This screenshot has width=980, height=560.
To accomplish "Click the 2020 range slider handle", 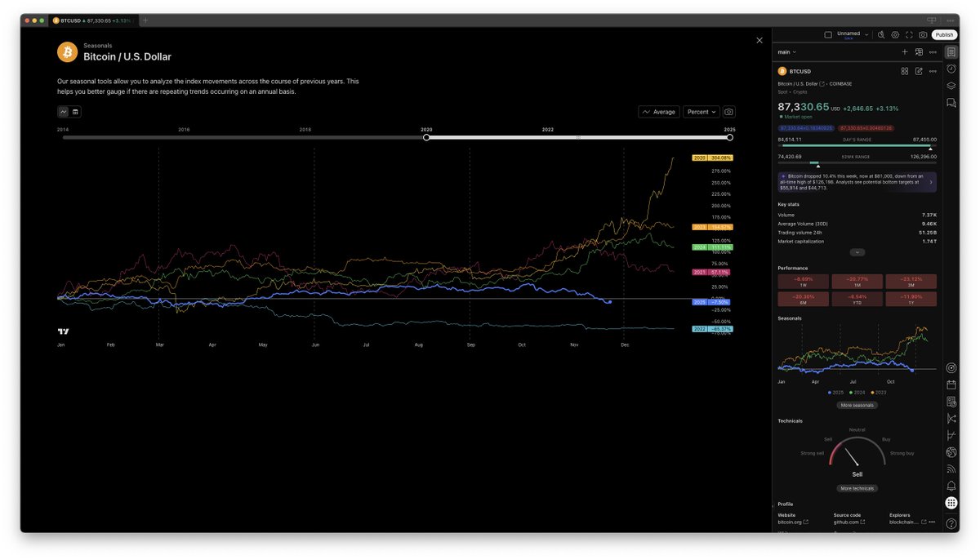I will [x=426, y=137].
